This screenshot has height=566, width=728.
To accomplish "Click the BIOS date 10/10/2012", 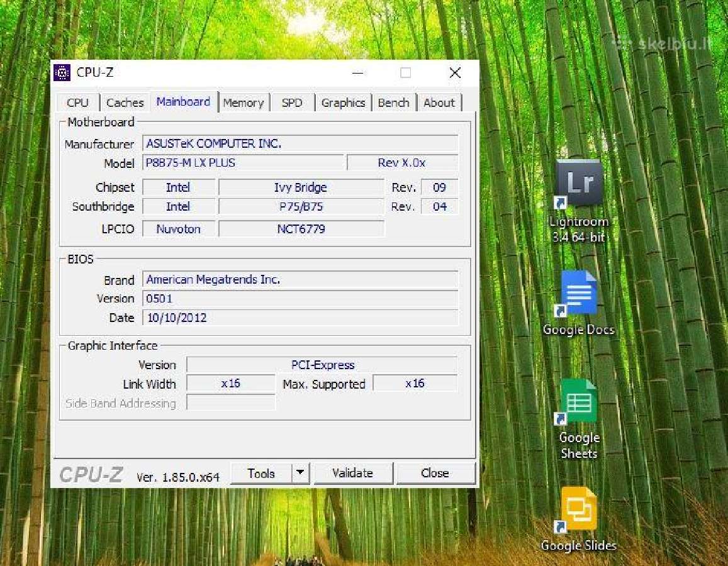I will (x=300, y=318).
